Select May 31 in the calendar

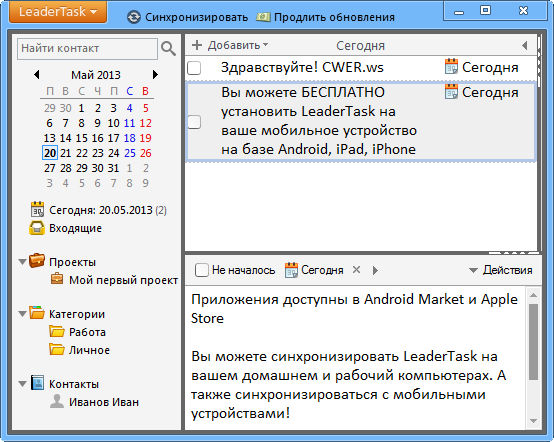point(113,168)
